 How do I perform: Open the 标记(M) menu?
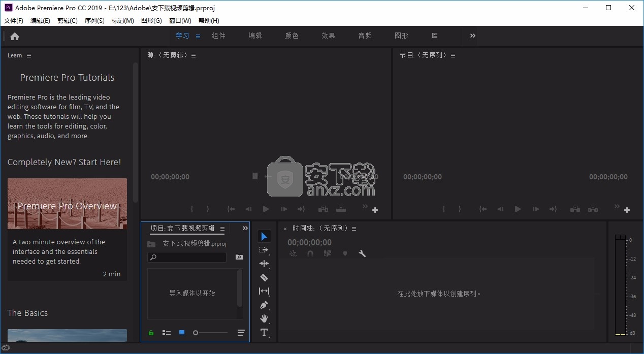pyautogui.click(x=123, y=21)
